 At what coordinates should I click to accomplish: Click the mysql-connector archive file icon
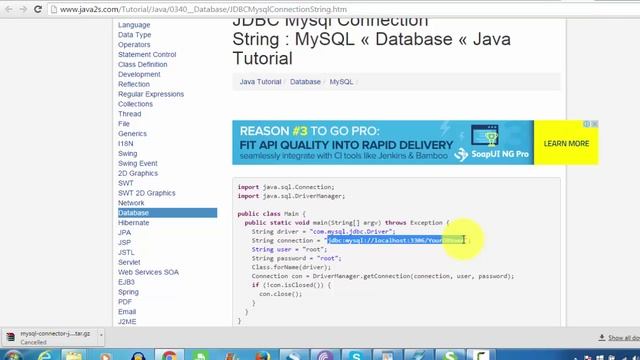click(x=10, y=337)
